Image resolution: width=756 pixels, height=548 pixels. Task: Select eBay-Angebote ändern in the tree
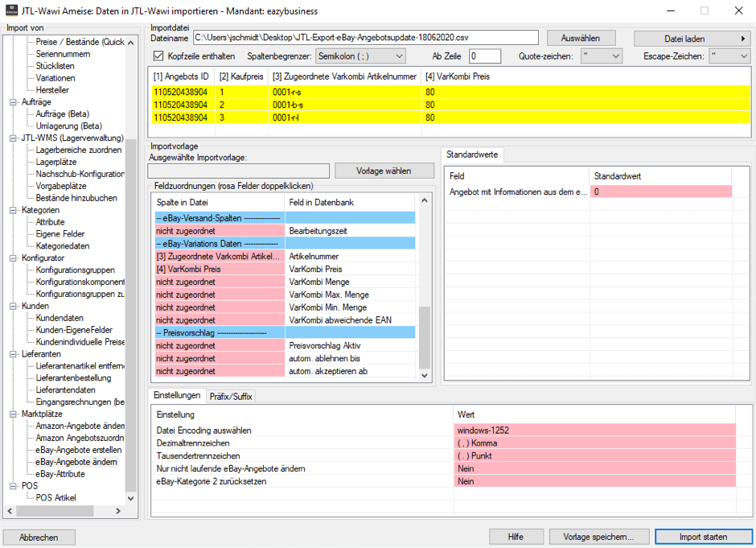click(x=76, y=462)
